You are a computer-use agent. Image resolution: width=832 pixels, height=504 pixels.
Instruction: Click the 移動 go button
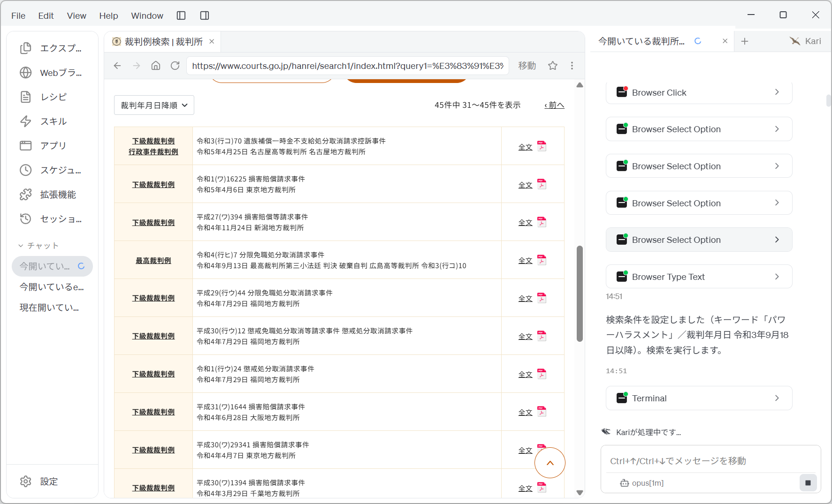coord(527,66)
